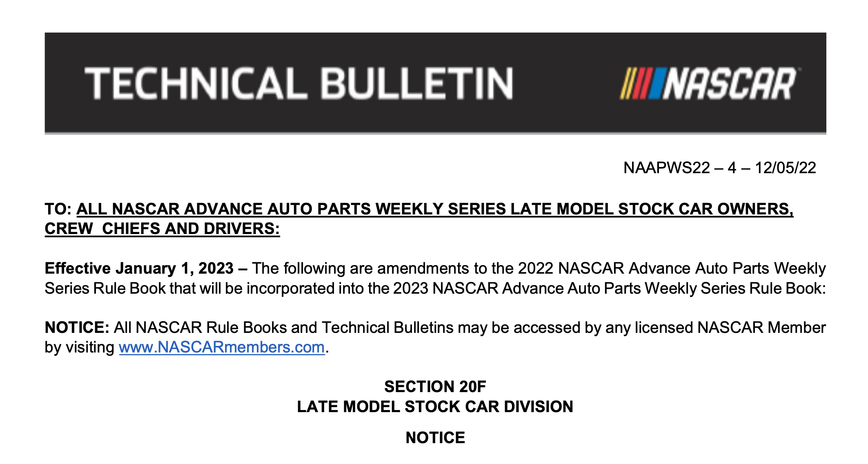The image size is (868, 464).
Task: Click the SECTION 20F heading
Action: [x=435, y=386]
